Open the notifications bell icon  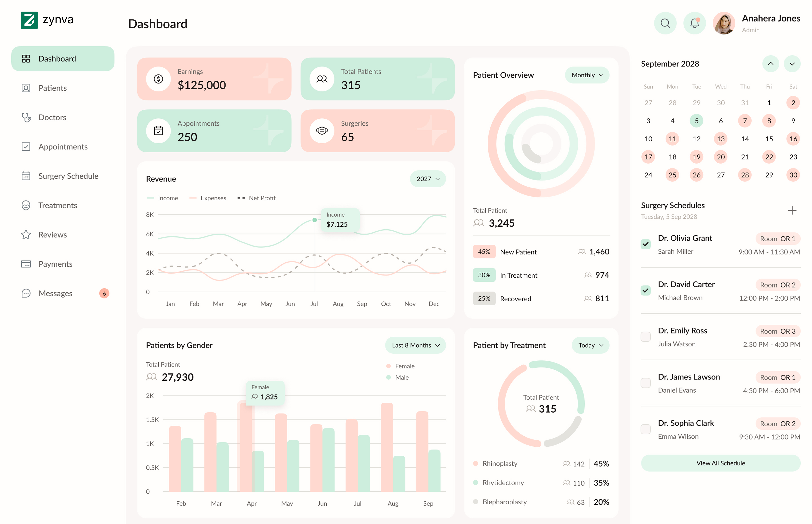click(x=694, y=23)
